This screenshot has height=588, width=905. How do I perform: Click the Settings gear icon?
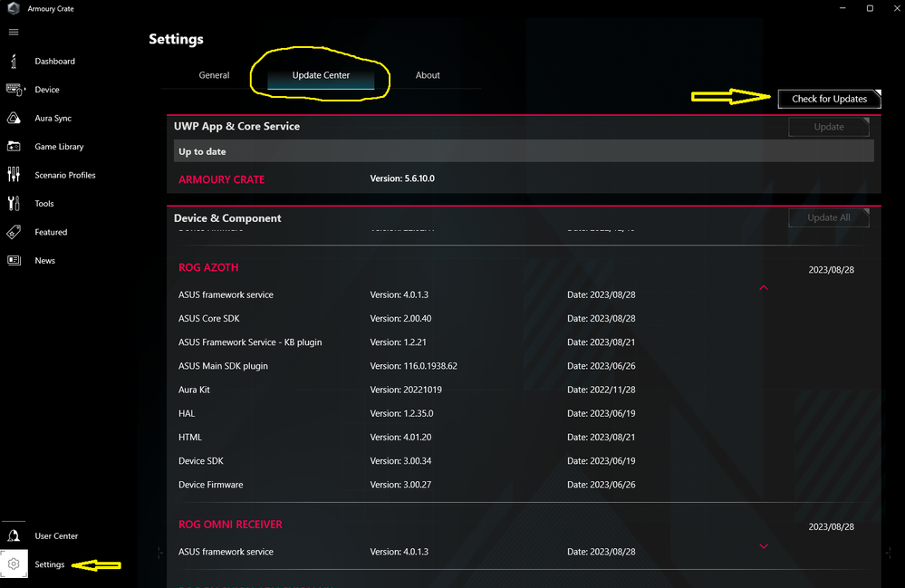[14, 564]
